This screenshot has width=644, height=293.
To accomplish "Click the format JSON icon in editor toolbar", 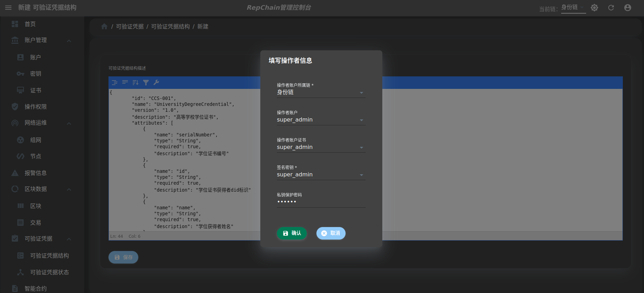I will 115,83.
